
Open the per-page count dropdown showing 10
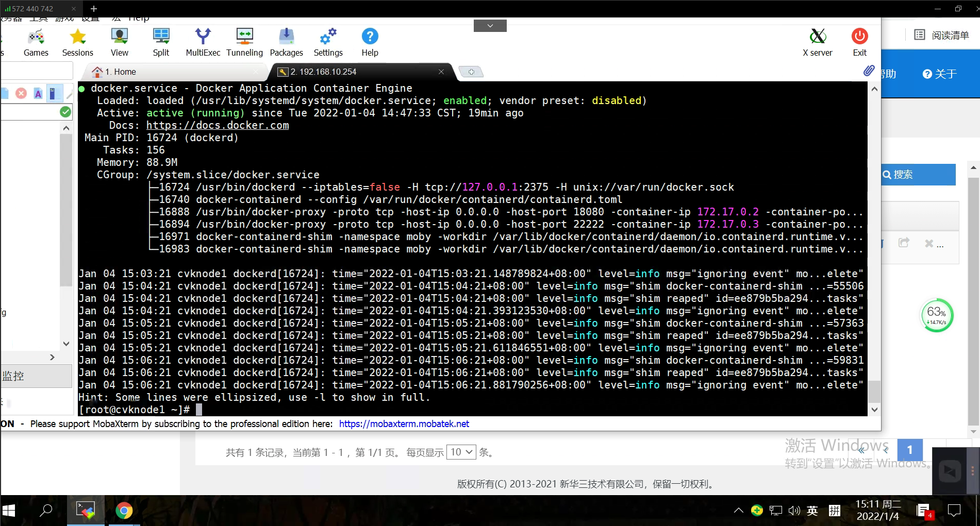[x=461, y=452]
